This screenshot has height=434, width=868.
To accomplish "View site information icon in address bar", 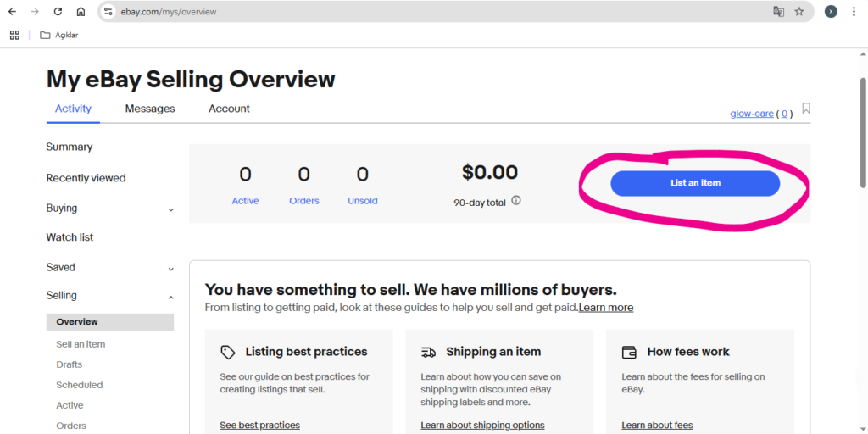I will (108, 12).
